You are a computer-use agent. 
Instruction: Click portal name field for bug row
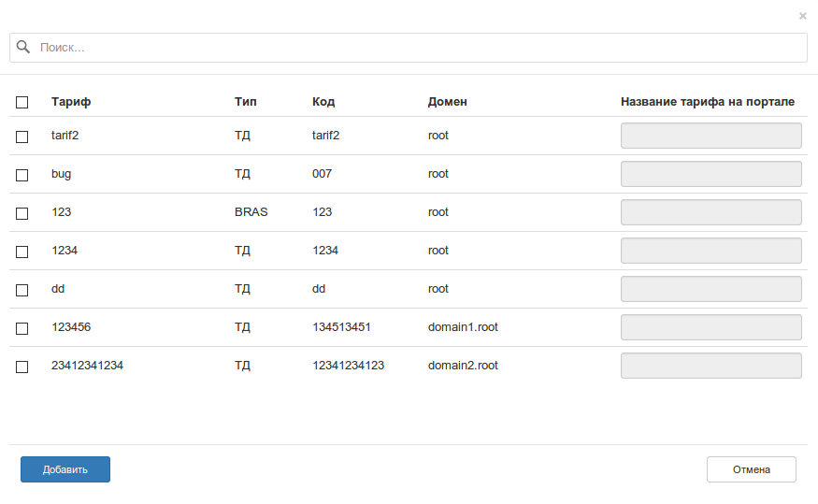pyautogui.click(x=710, y=174)
